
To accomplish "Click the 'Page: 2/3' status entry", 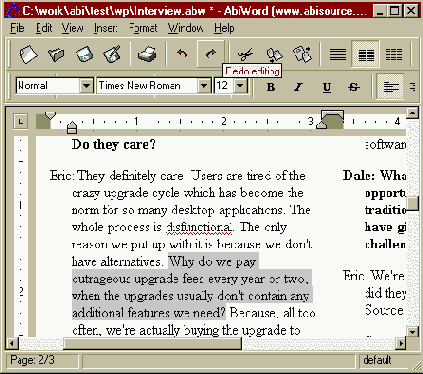I will click(32, 360).
